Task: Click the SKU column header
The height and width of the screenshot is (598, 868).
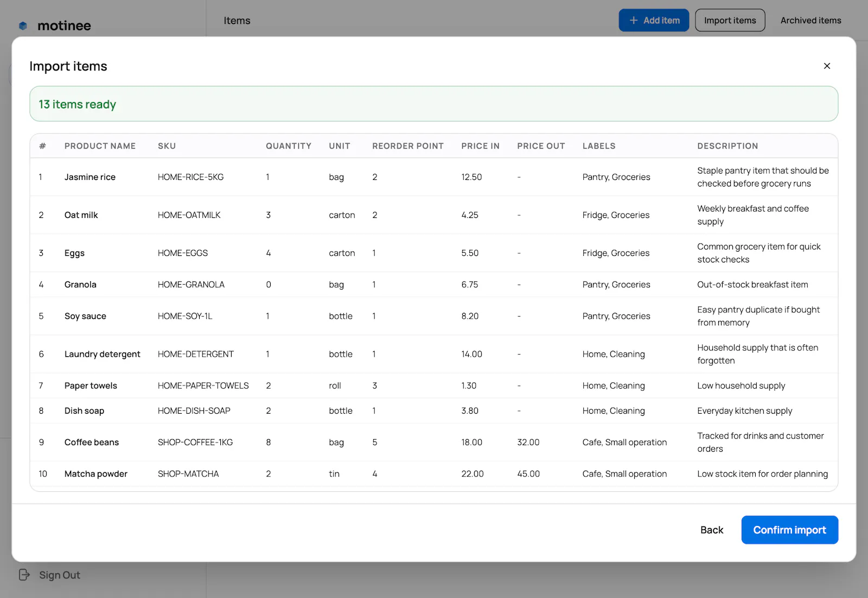Action: (167, 146)
